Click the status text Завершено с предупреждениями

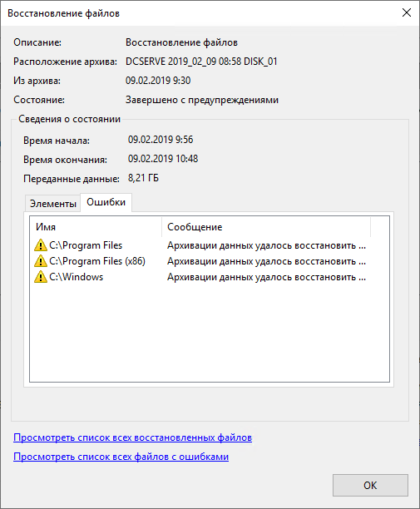(x=202, y=100)
